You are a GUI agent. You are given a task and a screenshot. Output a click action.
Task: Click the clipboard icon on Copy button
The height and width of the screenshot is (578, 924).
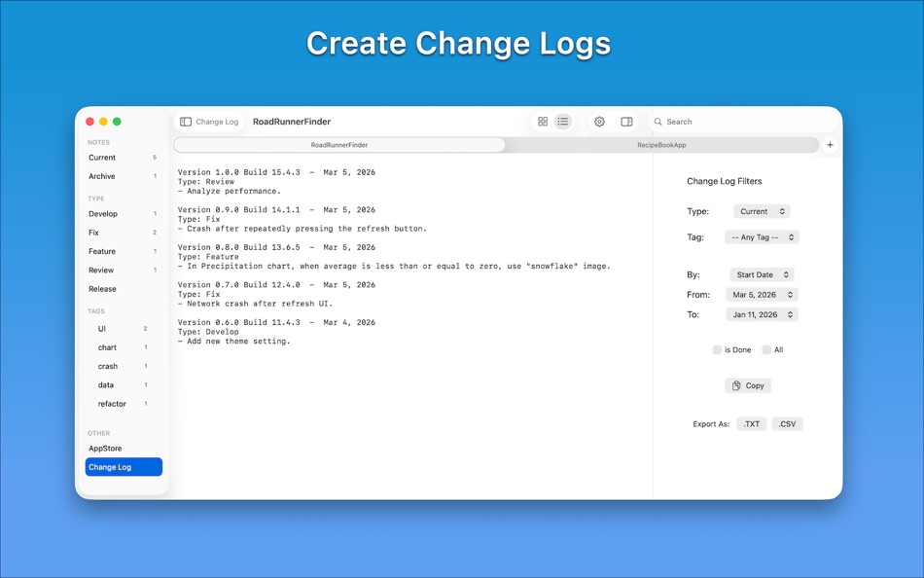click(736, 385)
